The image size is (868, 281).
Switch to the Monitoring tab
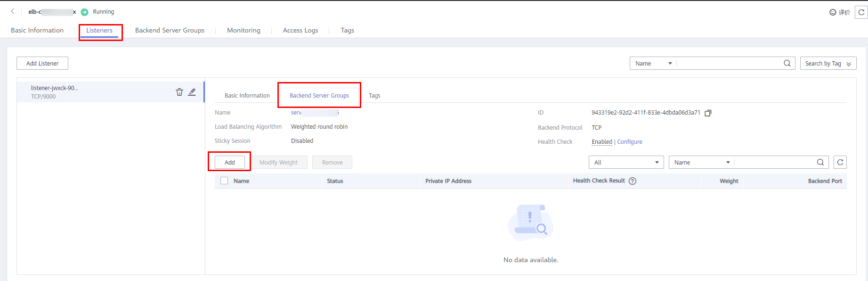pos(243,30)
